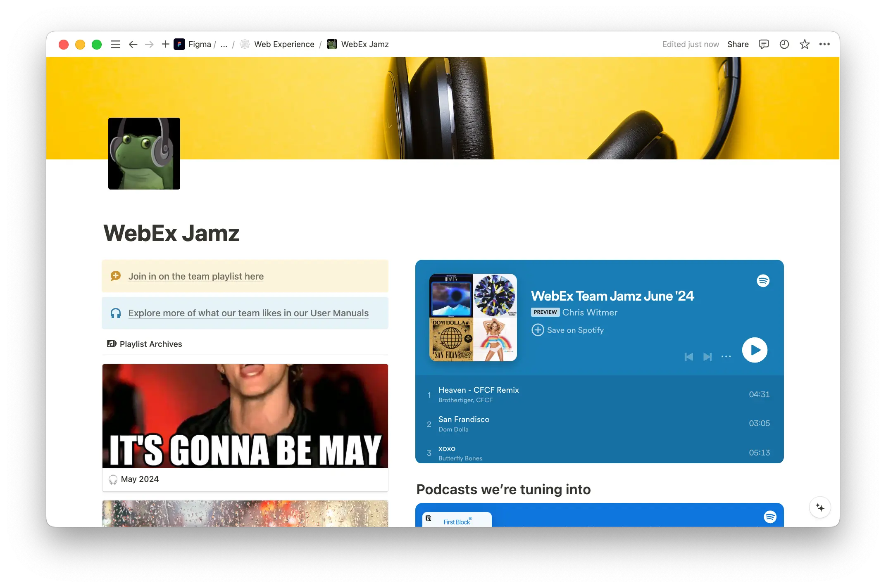
Task: Open the page options menu via the three dots
Action: (x=824, y=44)
